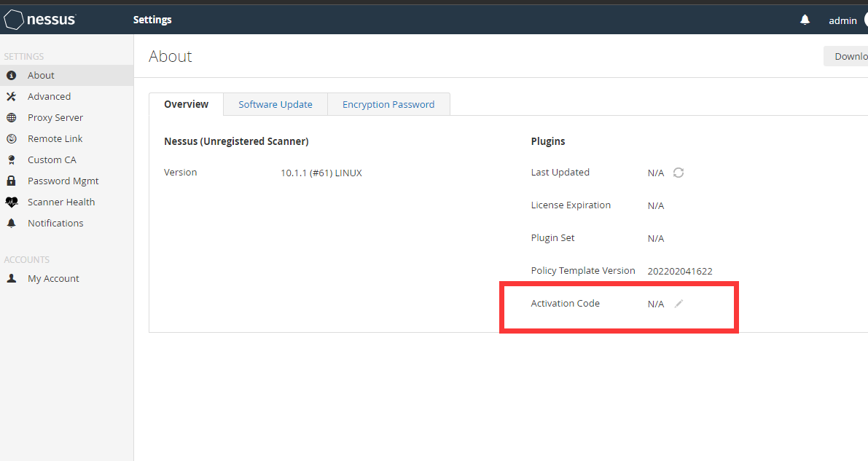Open Notifications settings in sidebar
This screenshot has width=868, height=461.
(66, 223)
